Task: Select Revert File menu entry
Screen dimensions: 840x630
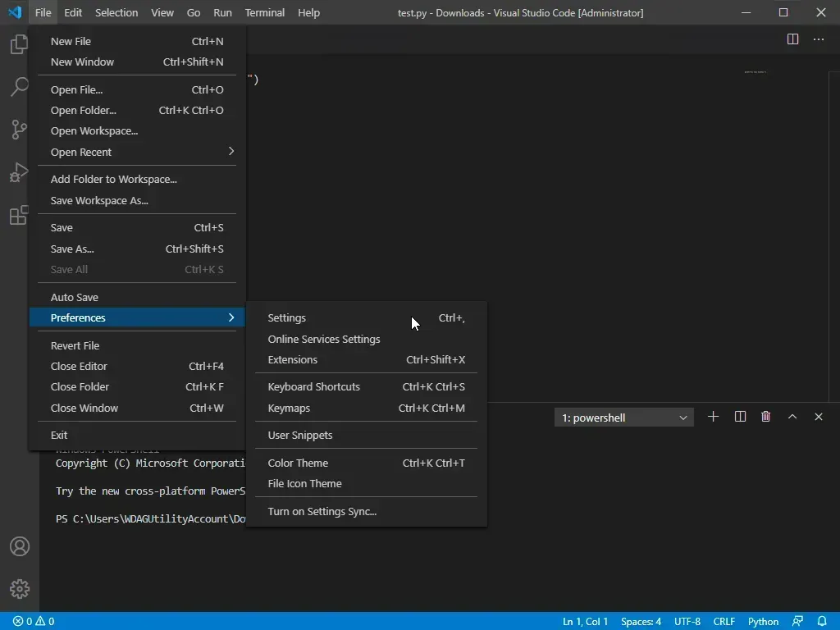Action: coord(137,345)
